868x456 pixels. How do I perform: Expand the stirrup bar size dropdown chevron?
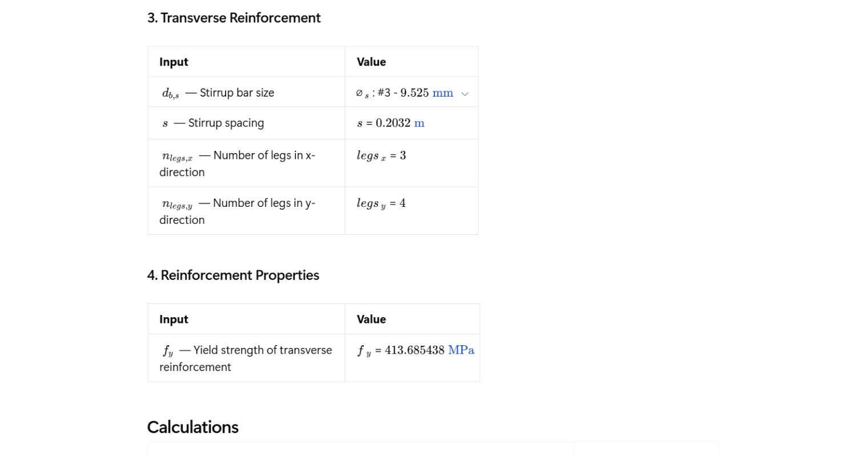[465, 94]
